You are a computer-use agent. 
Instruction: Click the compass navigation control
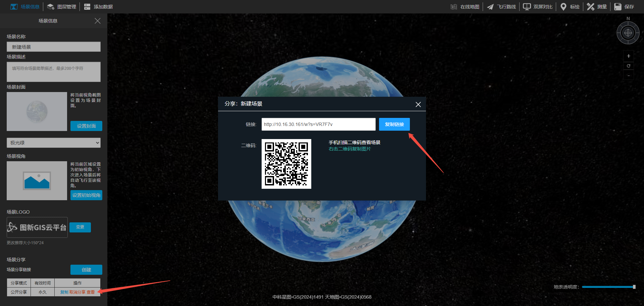pyautogui.click(x=628, y=33)
